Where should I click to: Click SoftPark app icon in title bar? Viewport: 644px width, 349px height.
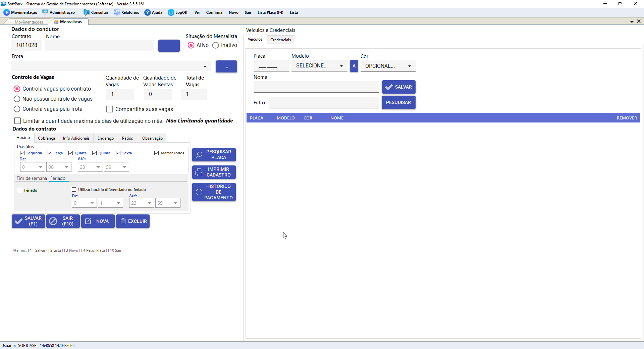[3, 4]
